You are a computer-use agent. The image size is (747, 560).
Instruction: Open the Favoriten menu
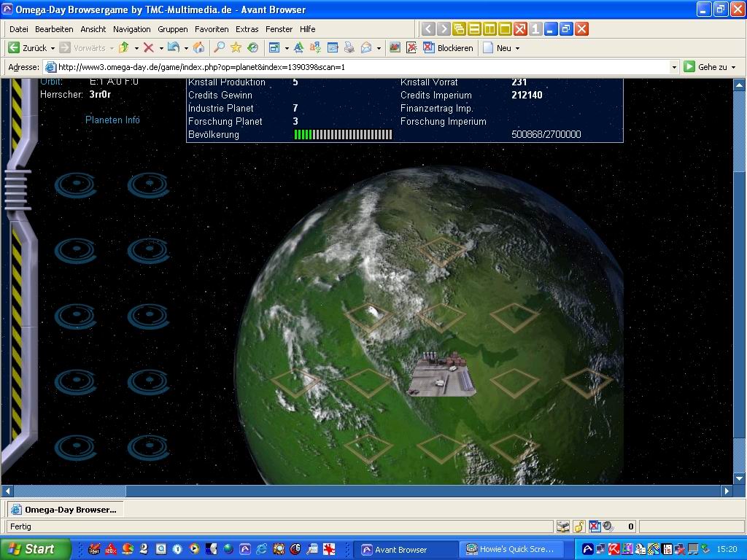(x=212, y=29)
